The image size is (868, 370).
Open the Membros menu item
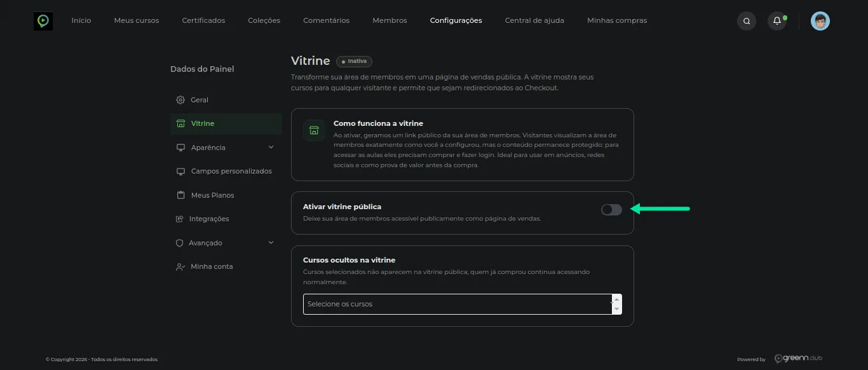click(390, 20)
